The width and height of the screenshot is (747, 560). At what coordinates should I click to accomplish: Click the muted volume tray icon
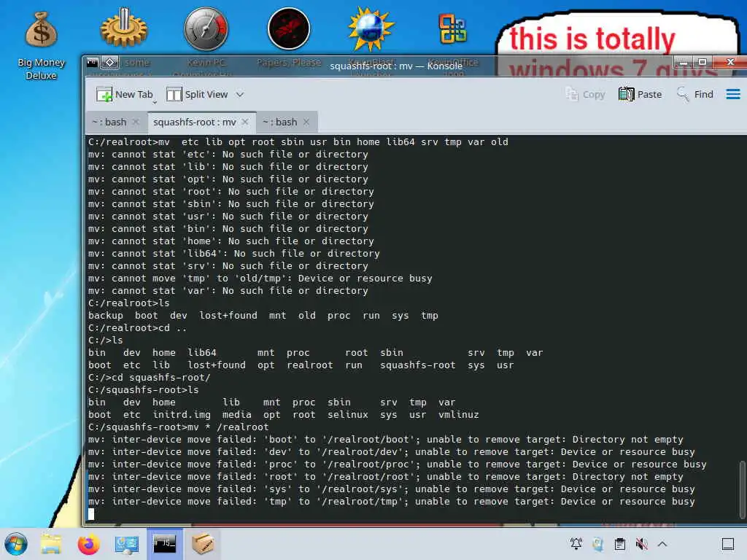pos(642,544)
